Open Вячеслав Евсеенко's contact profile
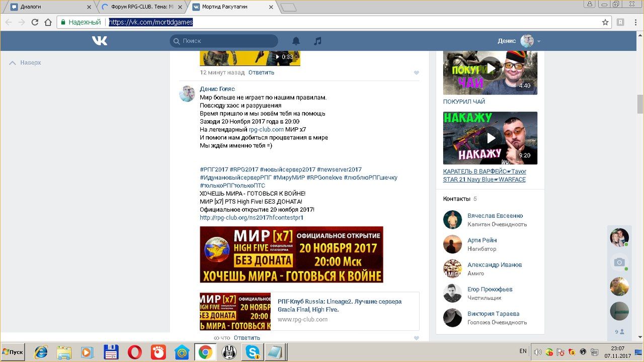644x362 pixels. 495,216
